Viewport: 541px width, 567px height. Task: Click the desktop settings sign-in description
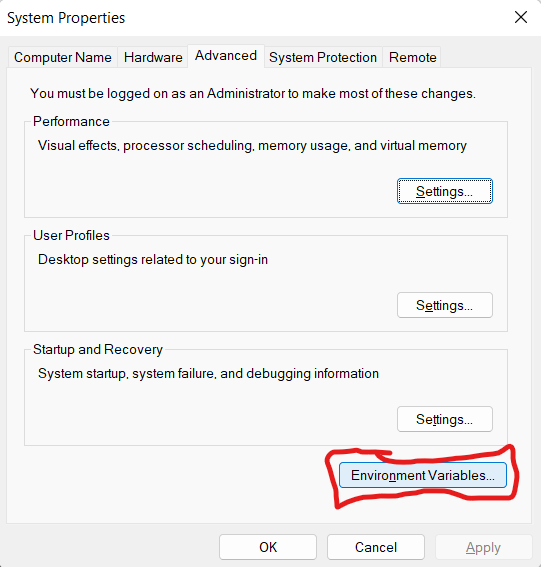pos(153,260)
